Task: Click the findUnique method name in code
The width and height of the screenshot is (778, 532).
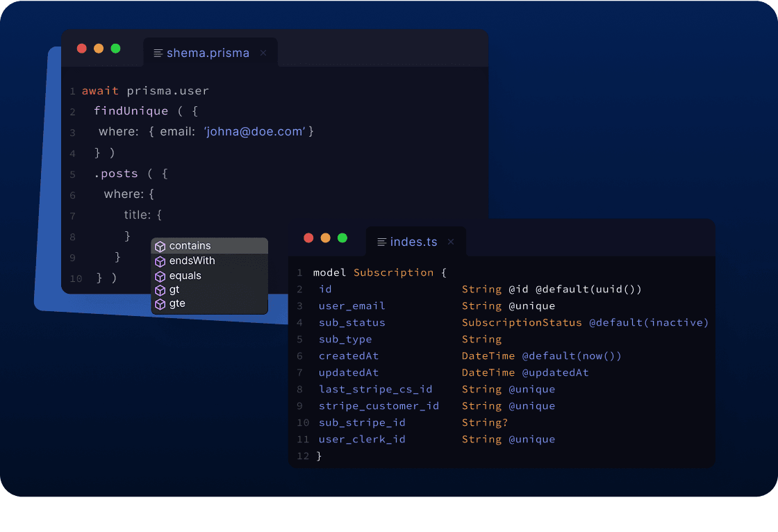Action: point(131,110)
